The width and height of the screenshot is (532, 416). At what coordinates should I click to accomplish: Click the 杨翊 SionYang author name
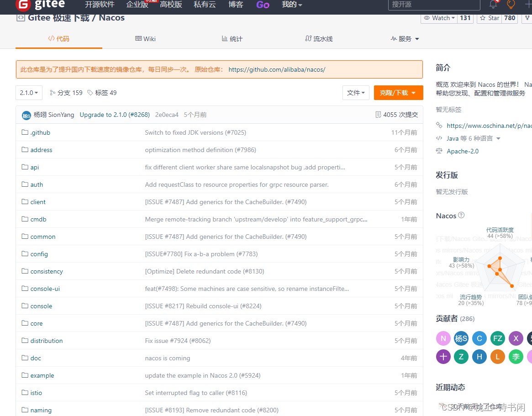coord(53,115)
